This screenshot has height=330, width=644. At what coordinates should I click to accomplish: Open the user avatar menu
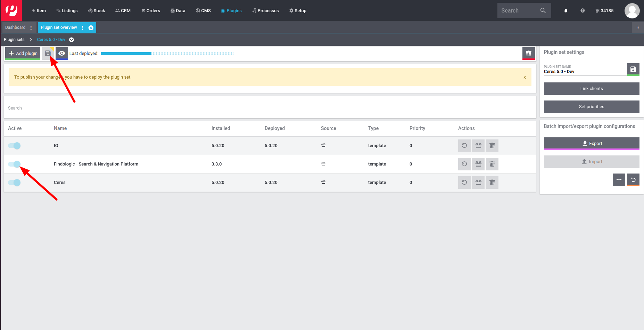coord(632,11)
